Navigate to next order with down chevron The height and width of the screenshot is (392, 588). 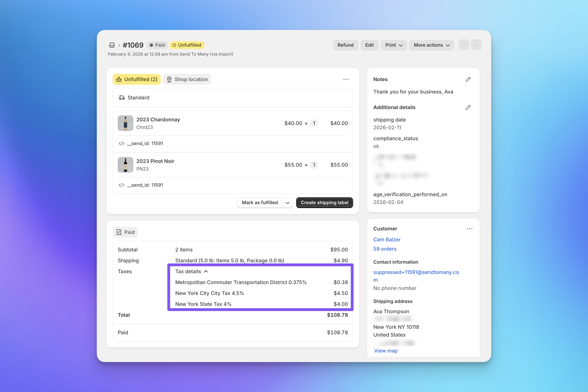click(476, 45)
